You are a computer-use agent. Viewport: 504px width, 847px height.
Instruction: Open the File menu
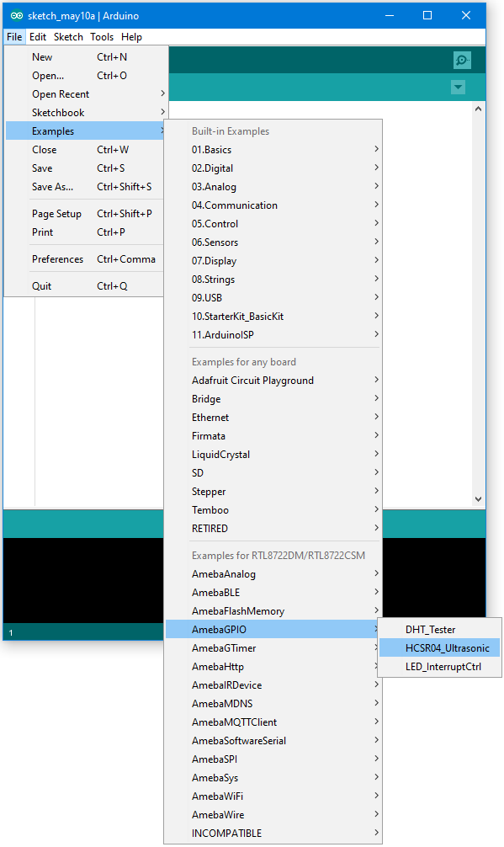[14, 37]
